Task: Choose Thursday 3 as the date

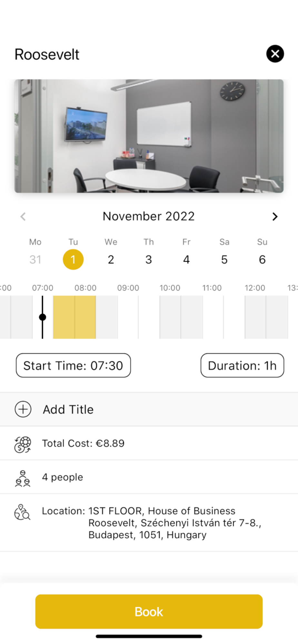Action: [x=149, y=260]
